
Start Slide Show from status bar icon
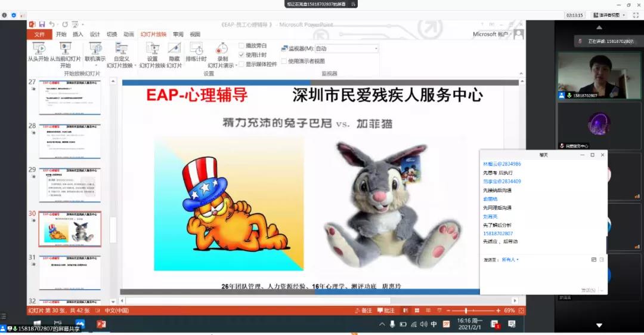tap(439, 311)
